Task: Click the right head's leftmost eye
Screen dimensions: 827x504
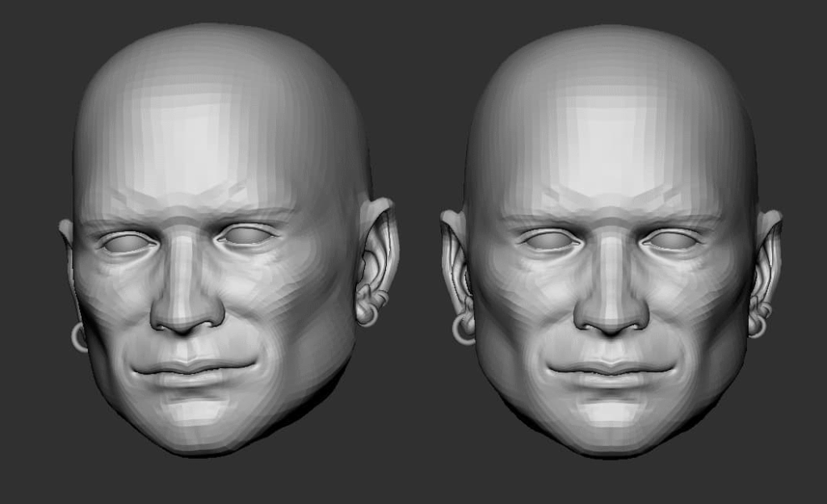Action: coord(549,240)
